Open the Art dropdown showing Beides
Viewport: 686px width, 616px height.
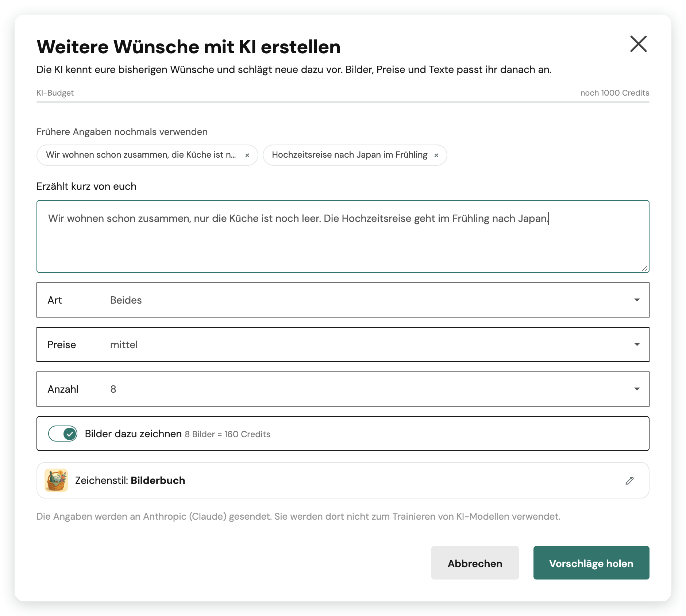pyautogui.click(x=343, y=300)
